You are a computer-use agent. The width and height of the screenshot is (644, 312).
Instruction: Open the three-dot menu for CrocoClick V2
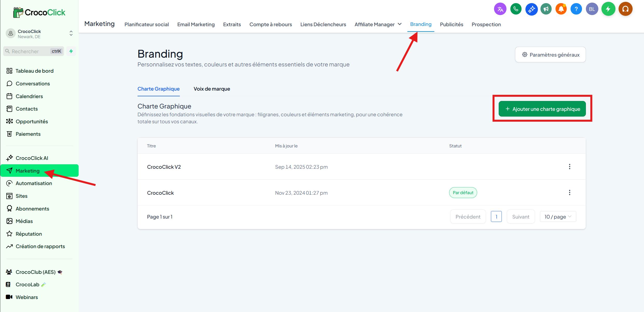click(x=570, y=167)
